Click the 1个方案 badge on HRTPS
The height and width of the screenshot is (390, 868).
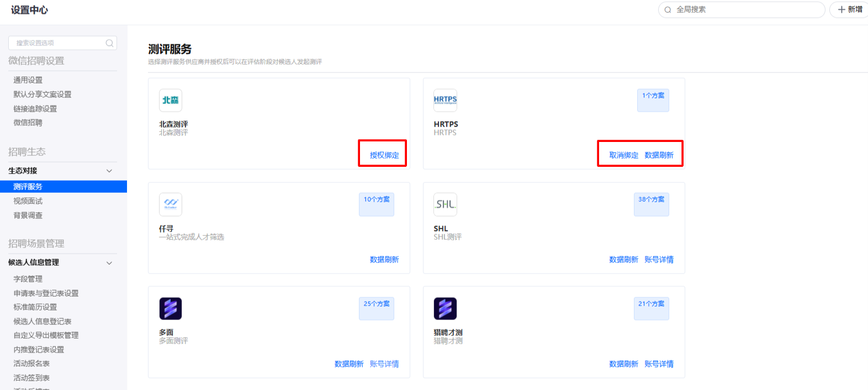(x=653, y=100)
